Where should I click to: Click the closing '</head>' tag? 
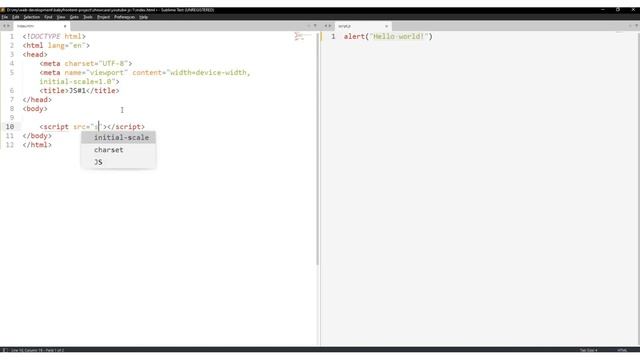tap(37, 99)
